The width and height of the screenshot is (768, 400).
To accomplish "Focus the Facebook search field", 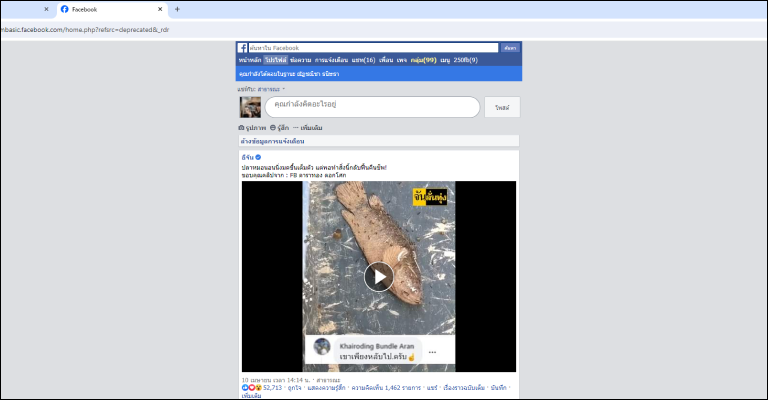I will [x=373, y=48].
